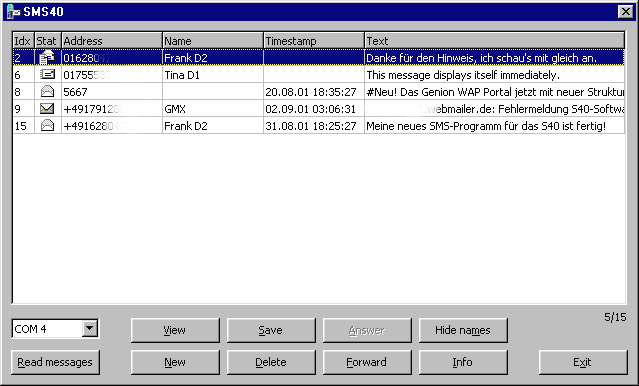
Task: Click the sent-message status icon in row 2
Action: pos(47,58)
